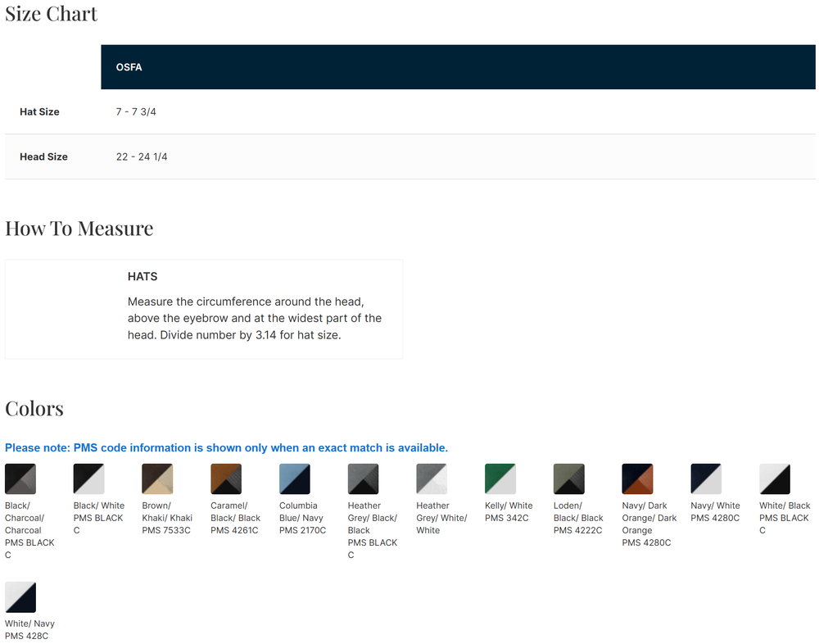Click the PMS code information note
Viewport: 819px width, 644px height.
[x=226, y=448]
